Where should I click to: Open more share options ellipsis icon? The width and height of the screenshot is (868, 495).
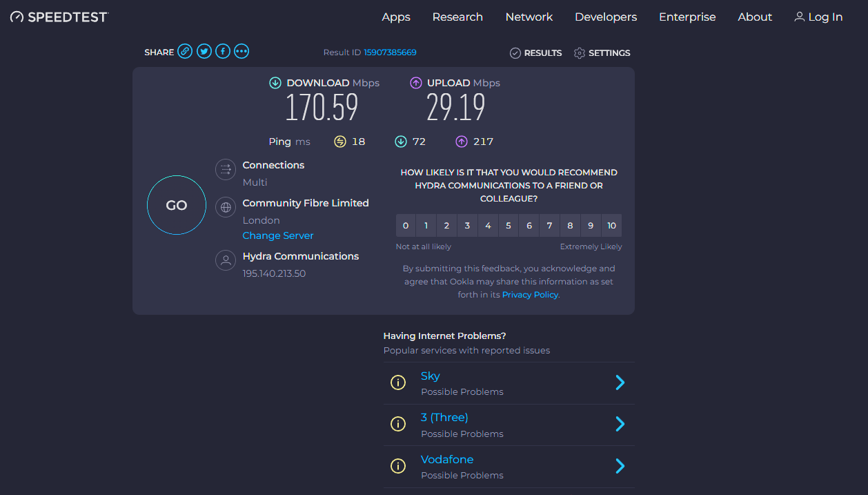[241, 51]
